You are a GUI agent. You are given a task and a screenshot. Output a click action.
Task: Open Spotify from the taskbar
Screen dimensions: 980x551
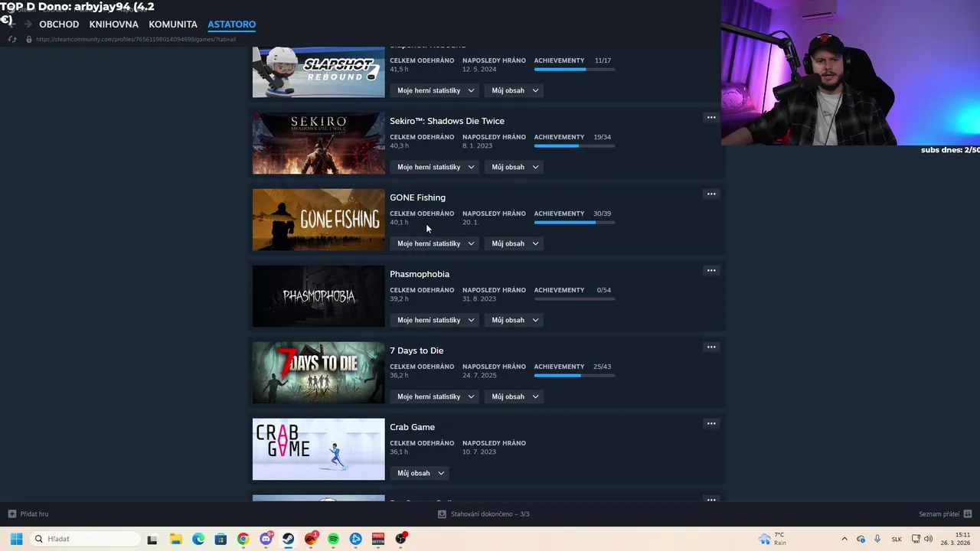[x=333, y=539]
